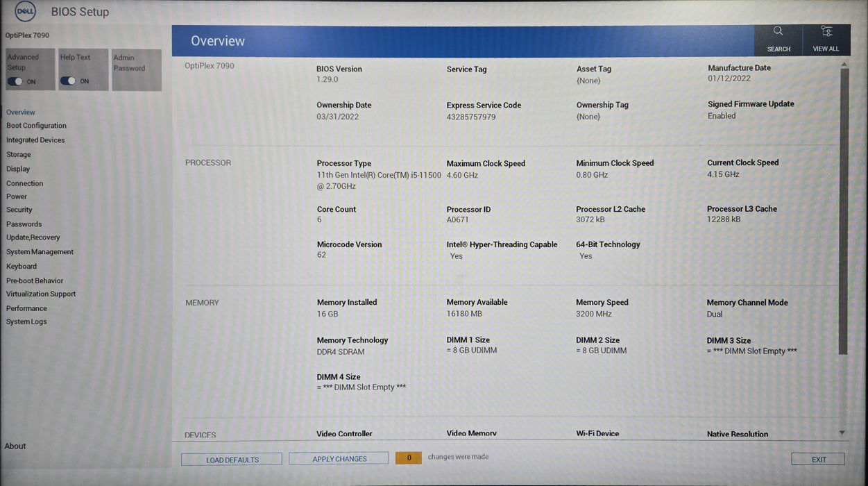Click Load Defaults button
Screen dimensions: 868x486
pos(232,459)
